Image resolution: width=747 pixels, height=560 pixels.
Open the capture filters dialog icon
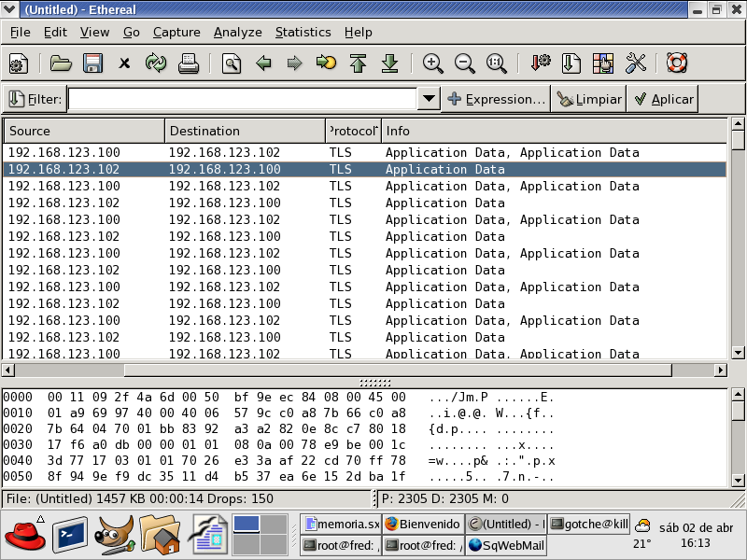[541, 63]
